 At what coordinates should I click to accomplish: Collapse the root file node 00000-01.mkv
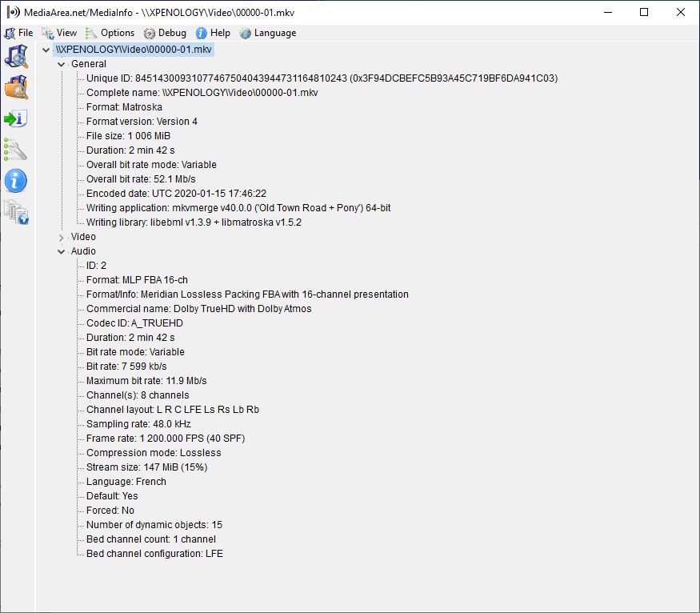pos(46,50)
